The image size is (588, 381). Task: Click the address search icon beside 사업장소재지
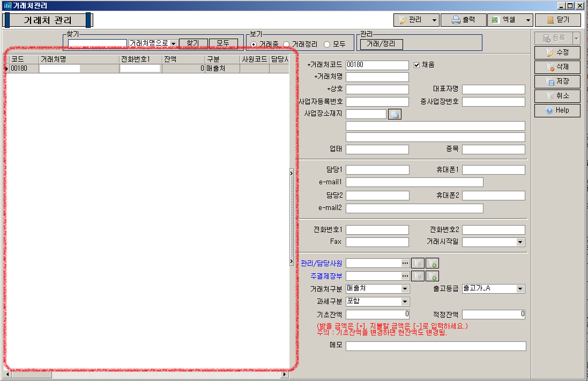coord(395,114)
